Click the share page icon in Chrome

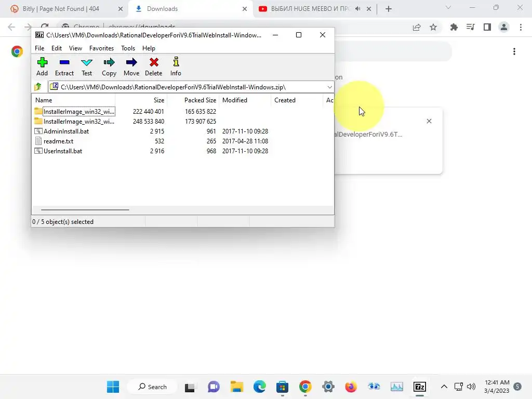click(x=417, y=27)
